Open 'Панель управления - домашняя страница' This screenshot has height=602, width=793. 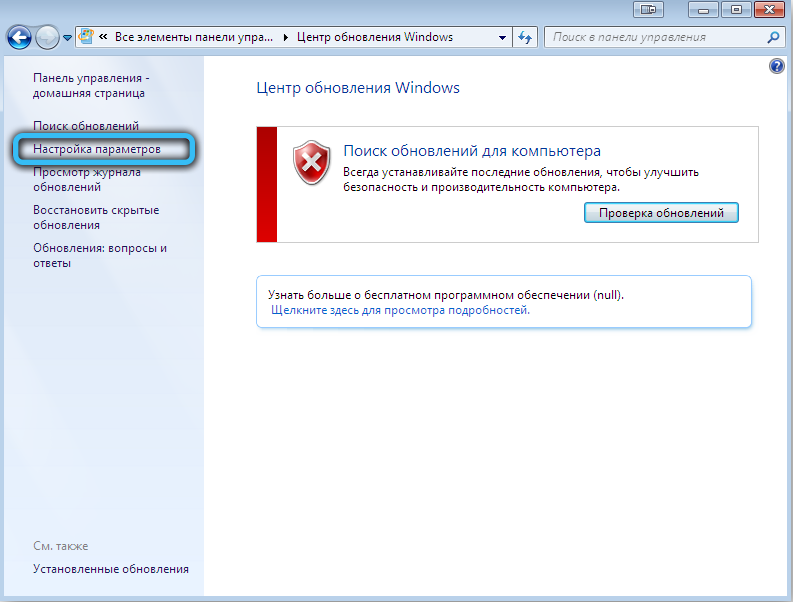click(x=91, y=85)
